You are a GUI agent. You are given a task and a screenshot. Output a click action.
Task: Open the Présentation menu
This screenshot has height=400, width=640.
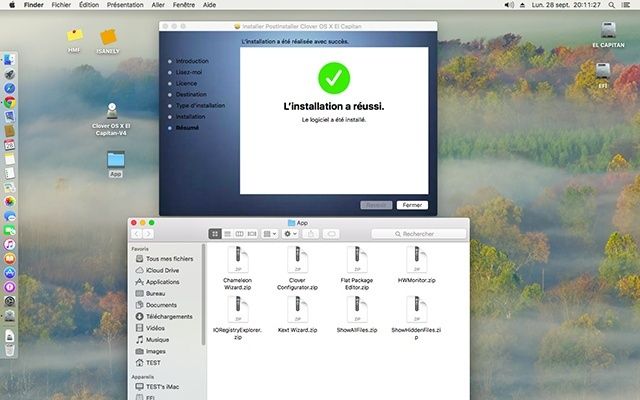125,5
